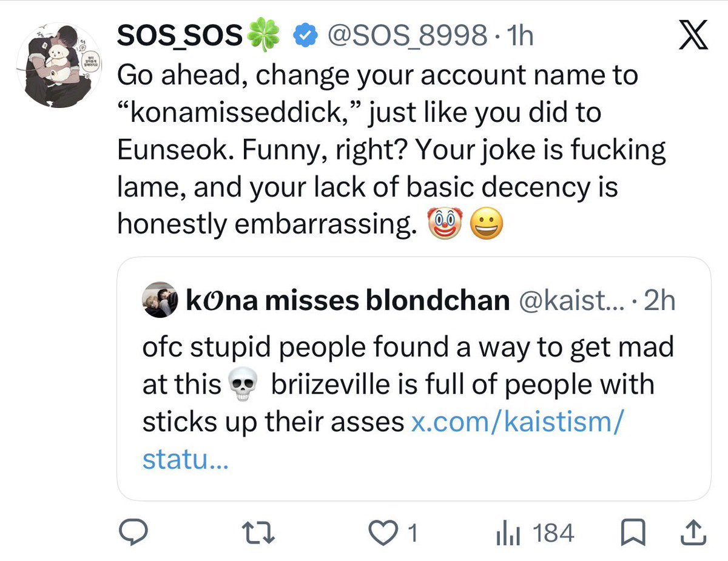728x561 pixels.
Task: Open the 2h timestamp of quoted tweet
Action: click(659, 300)
